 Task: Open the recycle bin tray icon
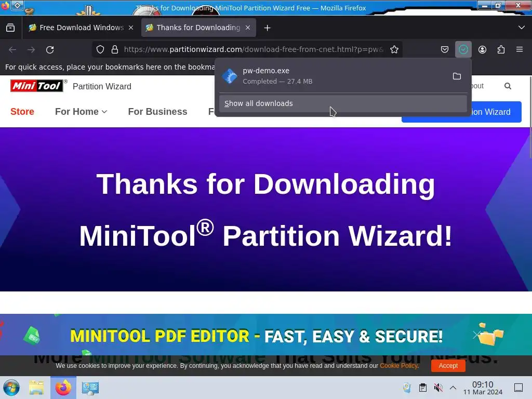click(407, 388)
